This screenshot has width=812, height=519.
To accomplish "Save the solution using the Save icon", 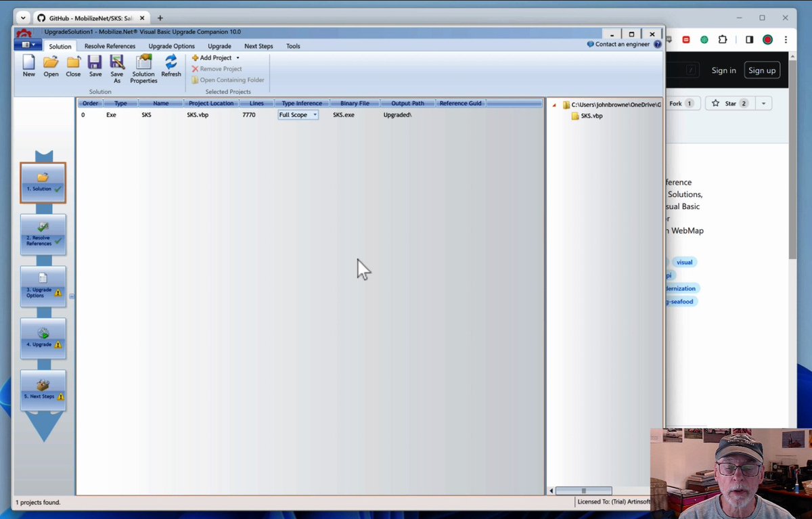I will (x=95, y=66).
